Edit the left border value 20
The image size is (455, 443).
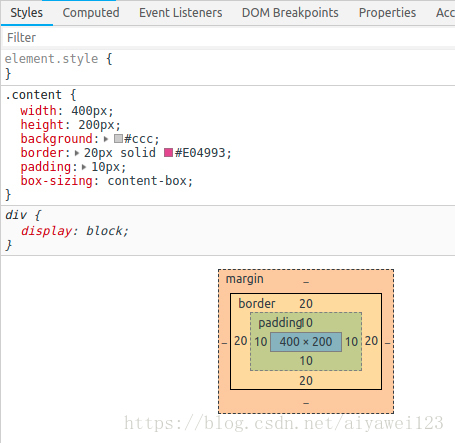pos(240,341)
